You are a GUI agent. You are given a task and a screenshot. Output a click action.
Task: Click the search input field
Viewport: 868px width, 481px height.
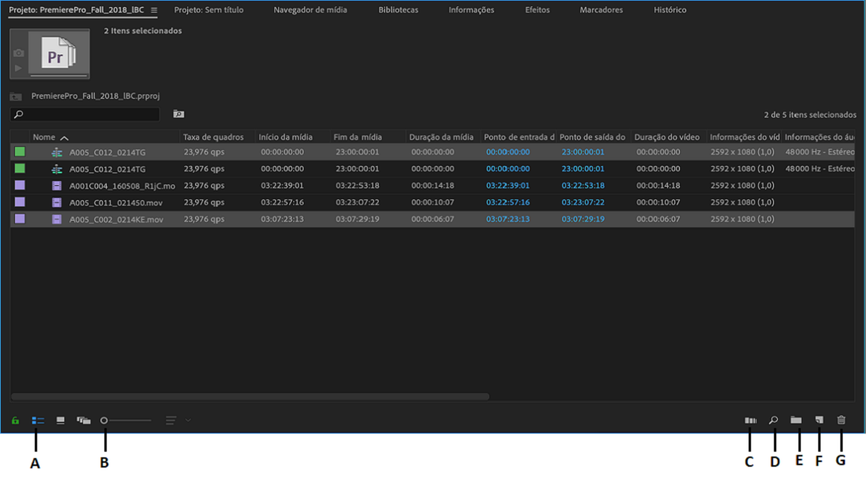pos(85,114)
